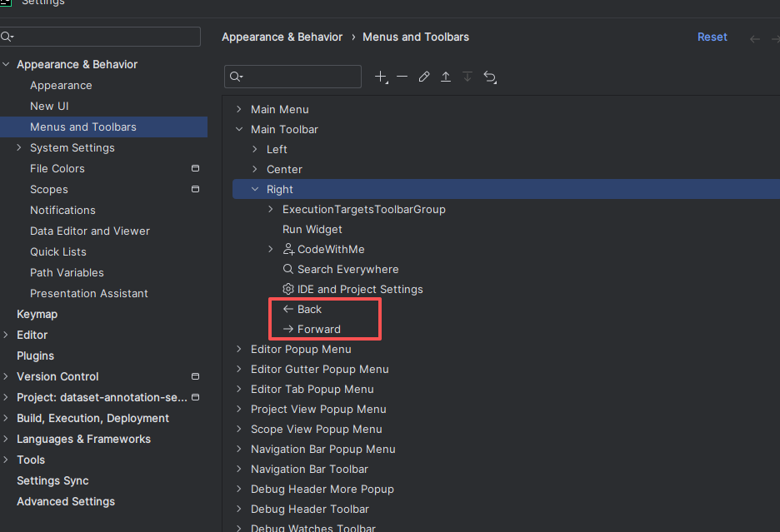Viewport: 780px width, 532px height.
Task: Click the project-level icon next to Version Control
Action: pyautogui.click(x=196, y=377)
